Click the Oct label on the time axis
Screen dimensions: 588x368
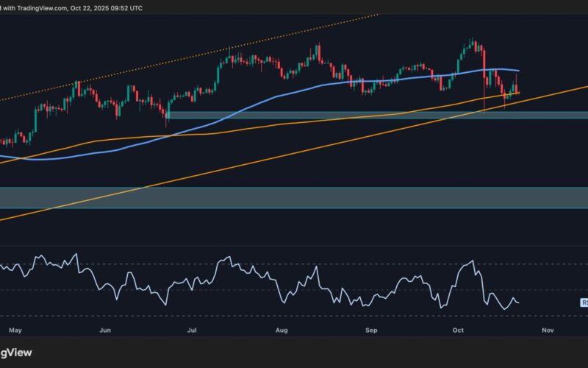tap(459, 331)
